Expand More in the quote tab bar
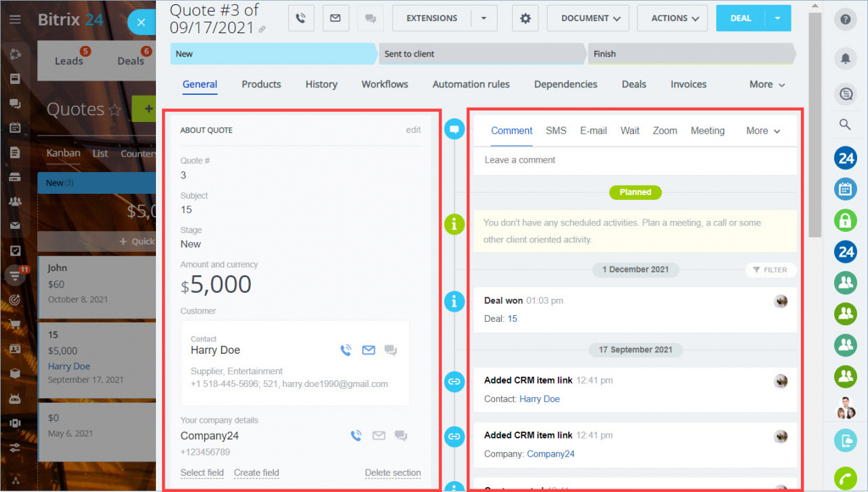Screen dimensions: 868x492 click(x=767, y=84)
